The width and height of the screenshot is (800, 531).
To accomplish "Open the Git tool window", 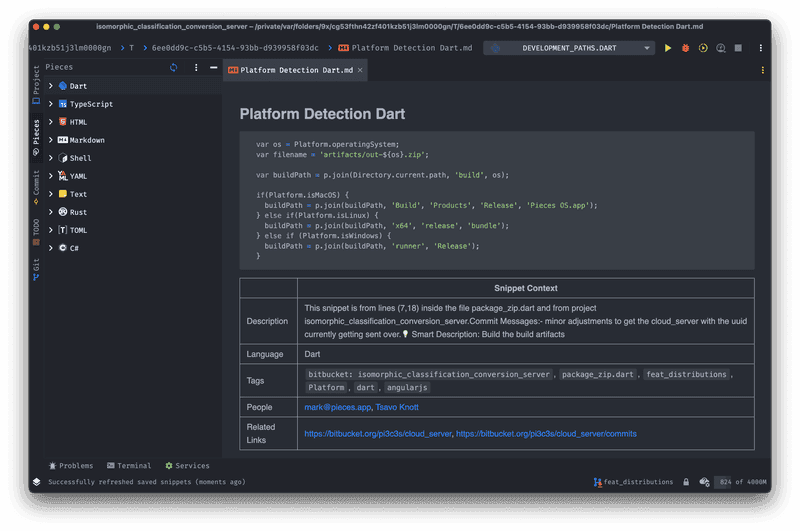I will (x=36, y=270).
